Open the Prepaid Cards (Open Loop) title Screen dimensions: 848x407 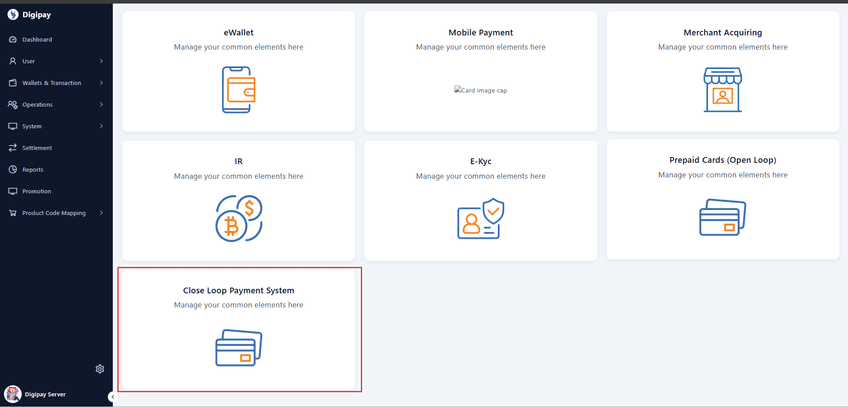(x=723, y=160)
